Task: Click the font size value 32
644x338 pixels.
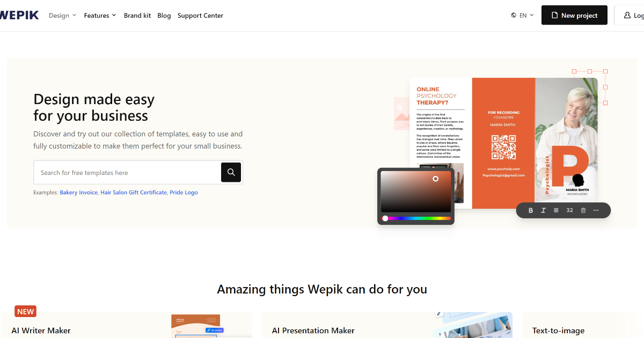Action: click(569, 210)
